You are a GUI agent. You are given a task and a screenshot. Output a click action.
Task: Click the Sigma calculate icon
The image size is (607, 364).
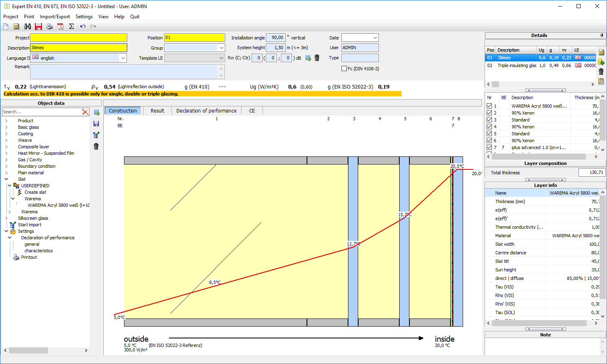click(x=72, y=26)
